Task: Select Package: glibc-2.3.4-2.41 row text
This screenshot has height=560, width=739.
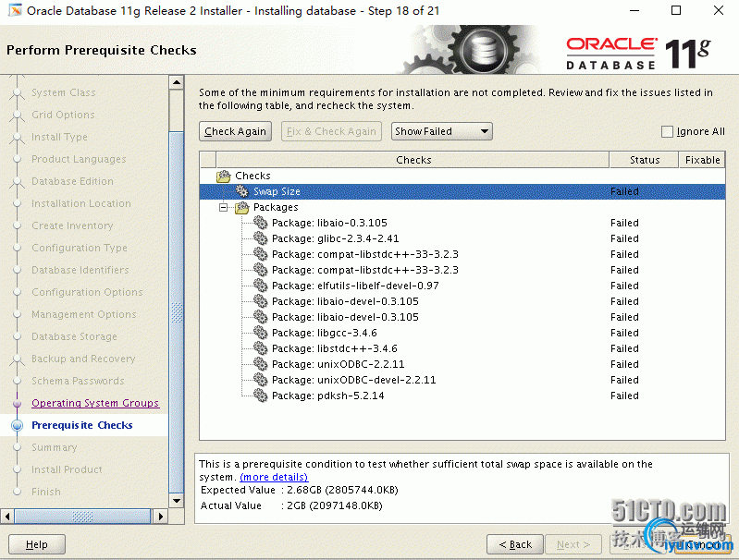Action: [335, 238]
